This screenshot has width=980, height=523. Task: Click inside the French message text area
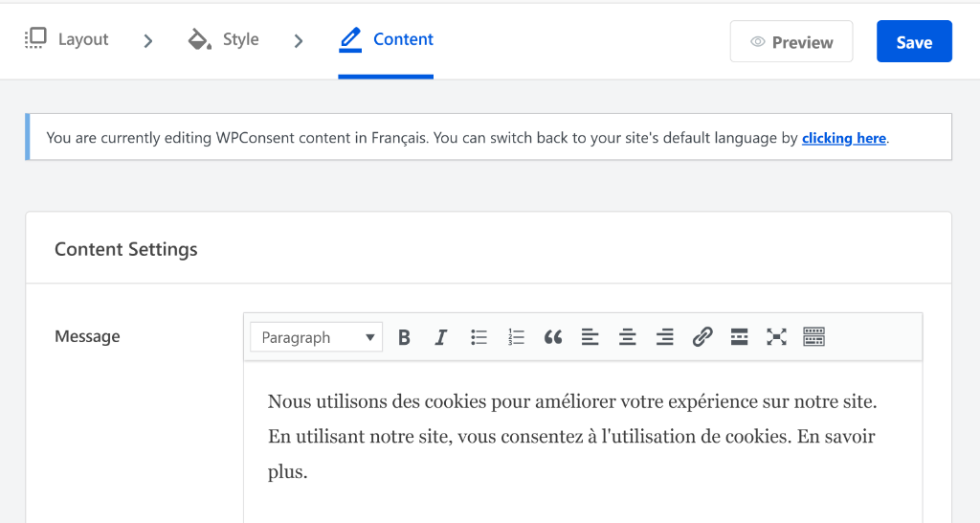click(x=574, y=437)
